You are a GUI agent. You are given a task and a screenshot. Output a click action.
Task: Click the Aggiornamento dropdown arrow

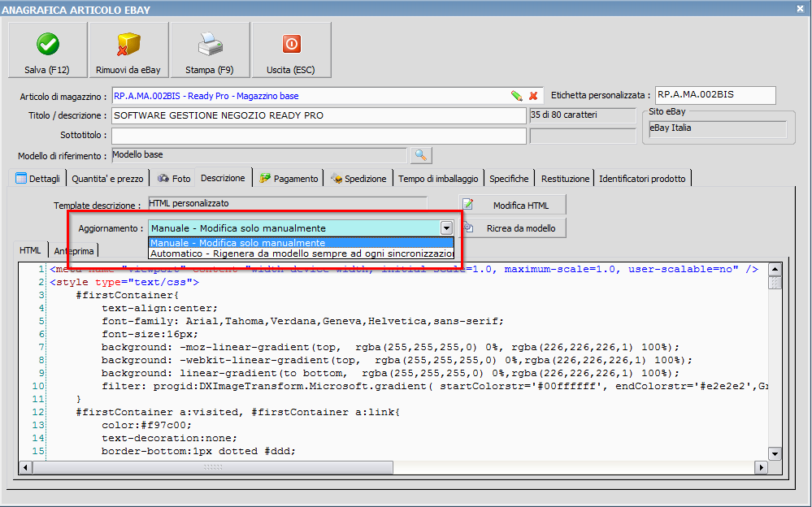(446, 227)
